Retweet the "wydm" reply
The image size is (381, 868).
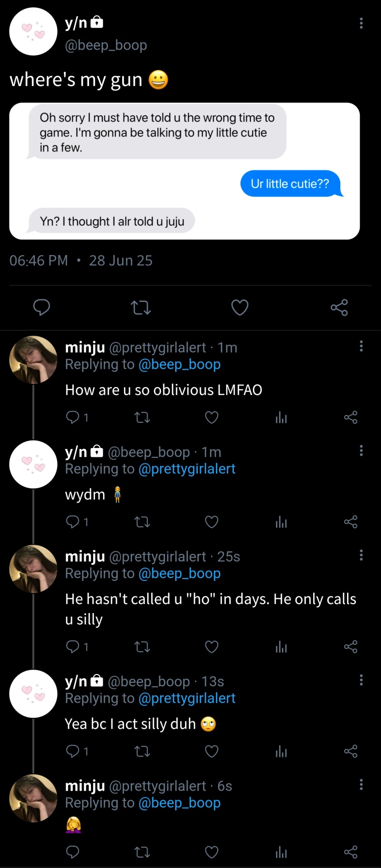[x=143, y=522]
